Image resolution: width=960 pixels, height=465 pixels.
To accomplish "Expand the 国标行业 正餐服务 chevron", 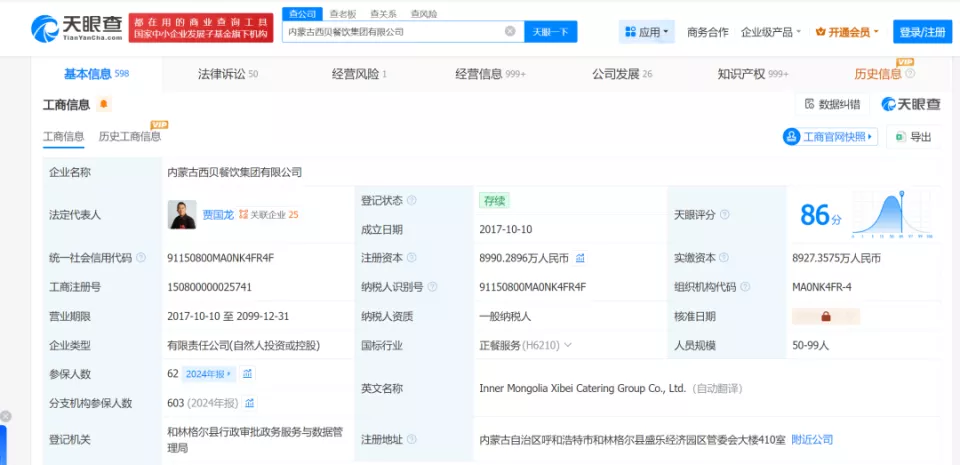I will (x=568, y=345).
